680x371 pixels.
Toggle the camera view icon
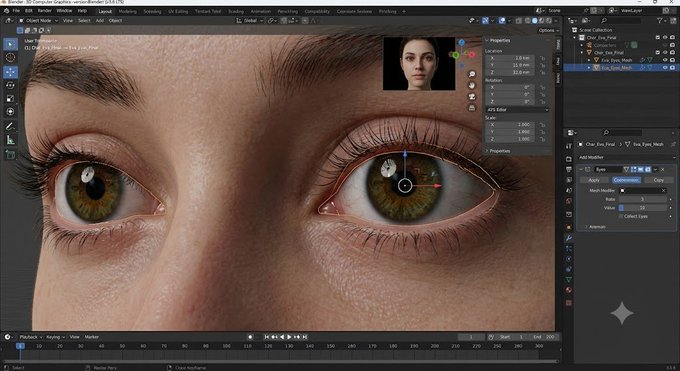(x=472, y=96)
